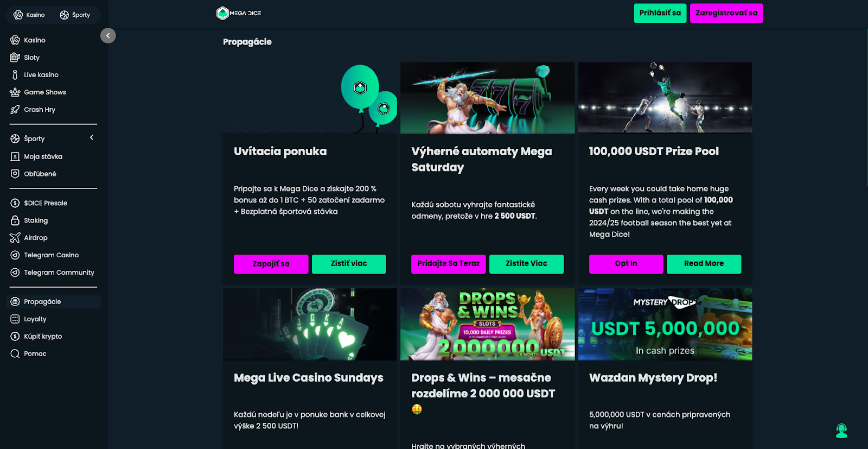Click Opt In for Prize Pool
Screen dimensions: 868x449
pyautogui.click(x=626, y=264)
